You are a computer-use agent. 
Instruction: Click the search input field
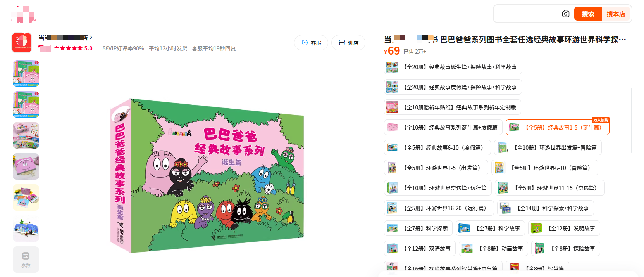pos(527,14)
